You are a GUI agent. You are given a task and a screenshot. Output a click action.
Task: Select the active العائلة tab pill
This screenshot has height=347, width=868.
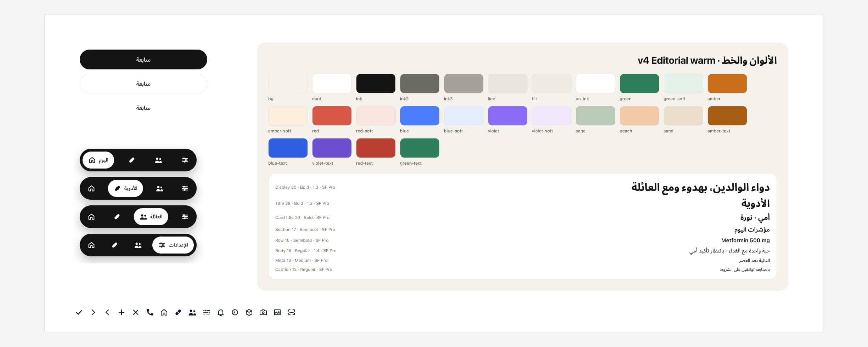pyautogui.click(x=151, y=217)
